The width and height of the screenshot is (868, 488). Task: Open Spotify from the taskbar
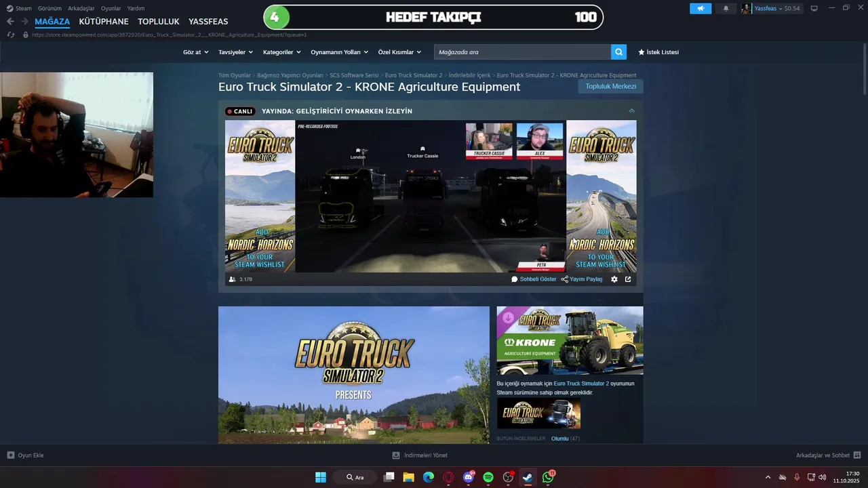click(x=488, y=477)
